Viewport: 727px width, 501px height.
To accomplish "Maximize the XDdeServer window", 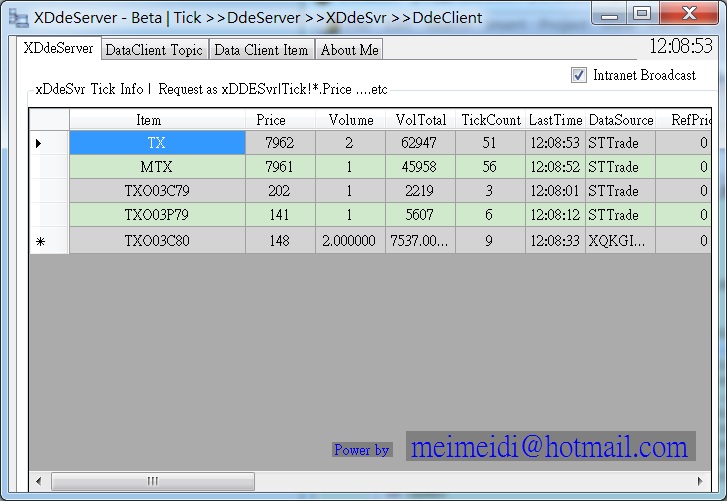I will 642,13.
